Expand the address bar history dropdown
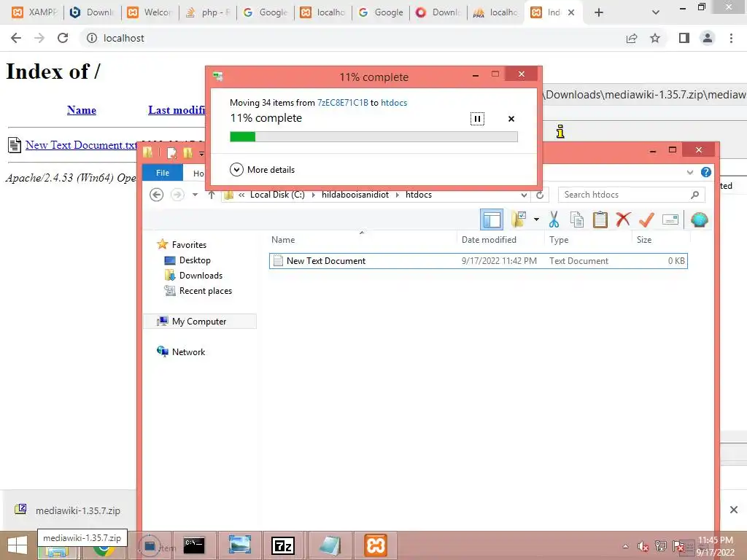The width and height of the screenshot is (747, 560). click(524, 195)
